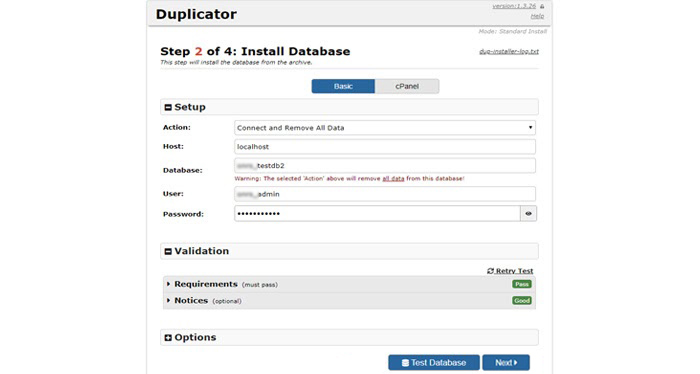Expand the Requirements disclosure triangle

tap(168, 284)
